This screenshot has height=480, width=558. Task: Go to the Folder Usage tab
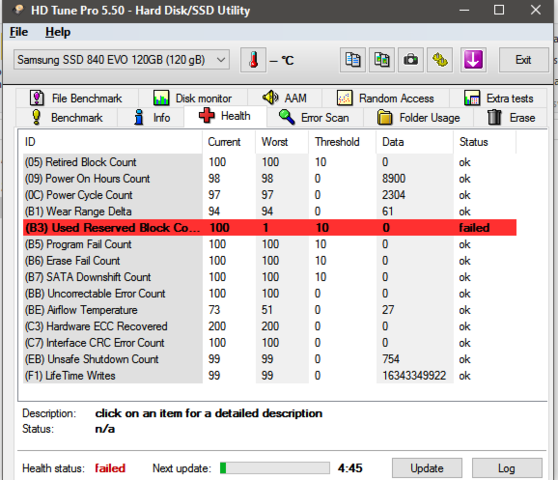pos(418,117)
